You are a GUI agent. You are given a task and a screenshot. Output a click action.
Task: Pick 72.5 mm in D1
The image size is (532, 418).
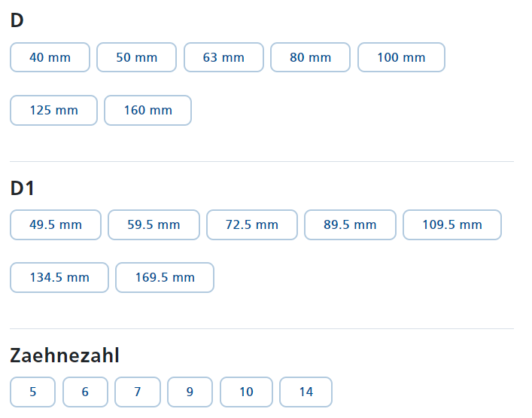(252, 224)
